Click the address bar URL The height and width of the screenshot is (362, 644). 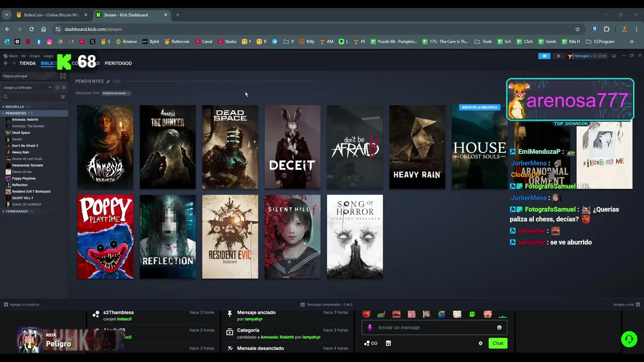[93, 29]
